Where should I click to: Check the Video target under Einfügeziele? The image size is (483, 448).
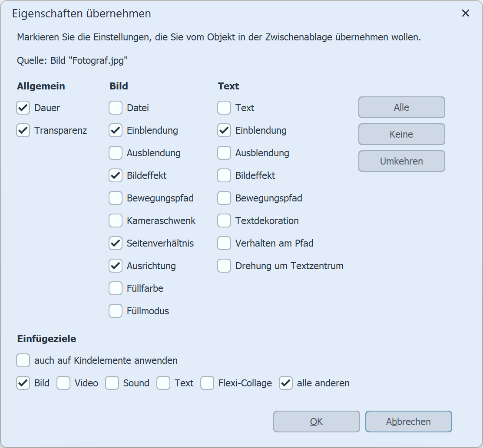click(x=63, y=383)
